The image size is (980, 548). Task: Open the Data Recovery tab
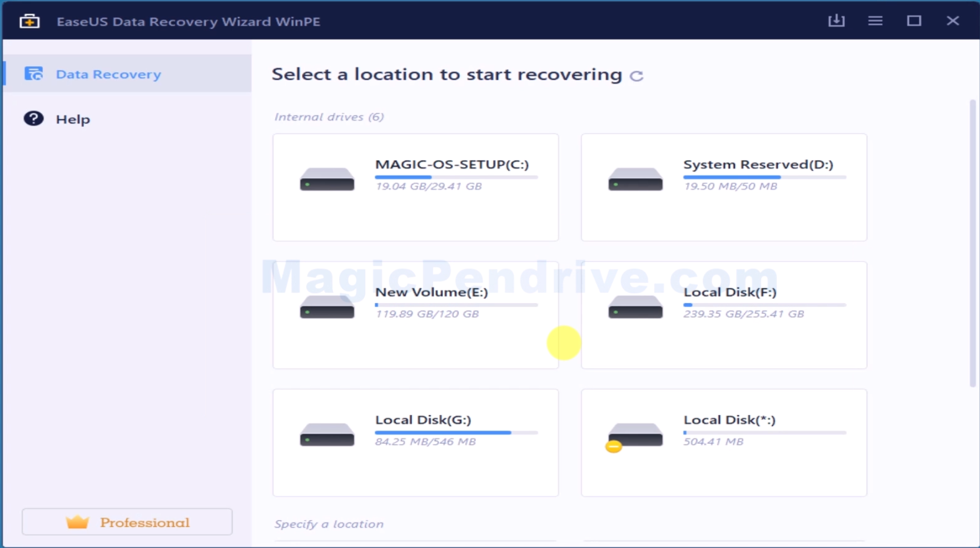coord(127,73)
